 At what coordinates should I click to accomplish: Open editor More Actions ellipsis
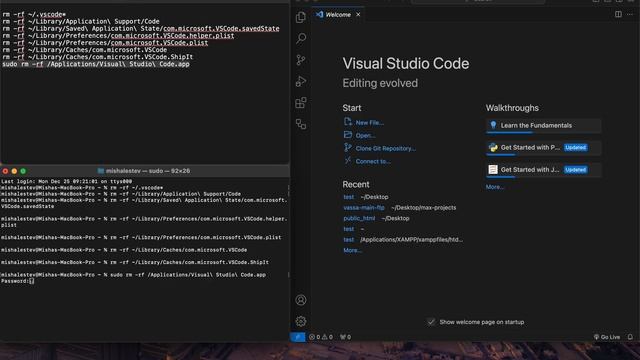[630, 14]
